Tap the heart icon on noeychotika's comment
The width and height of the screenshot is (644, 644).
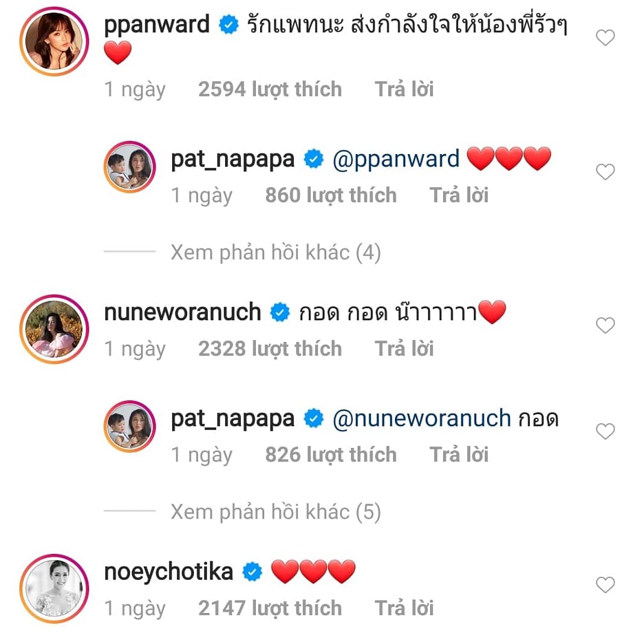[x=605, y=585]
